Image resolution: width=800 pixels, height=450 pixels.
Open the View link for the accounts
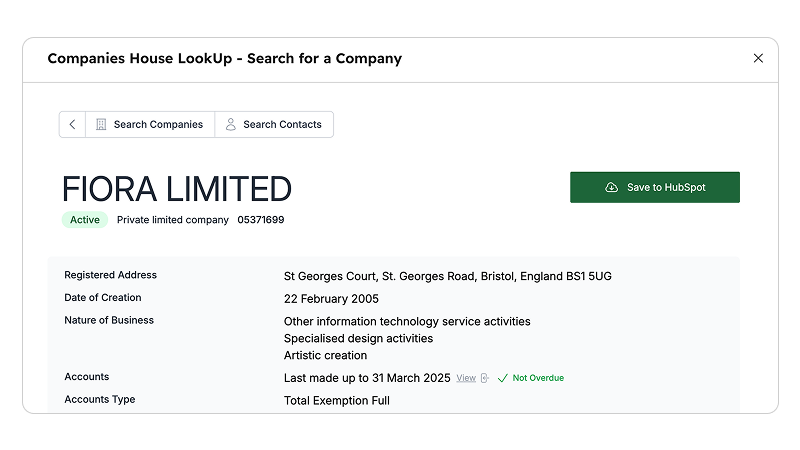point(466,378)
